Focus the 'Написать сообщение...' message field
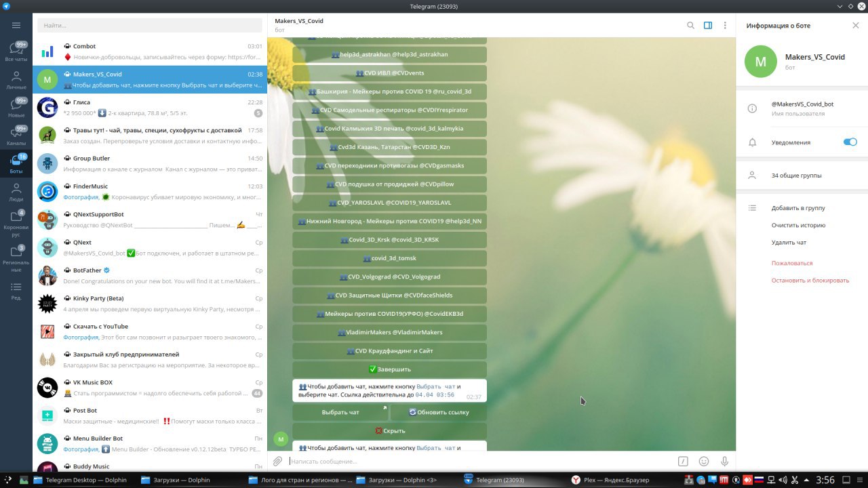Image resolution: width=868 pixels, height=488 pixels. pos(480,462)
